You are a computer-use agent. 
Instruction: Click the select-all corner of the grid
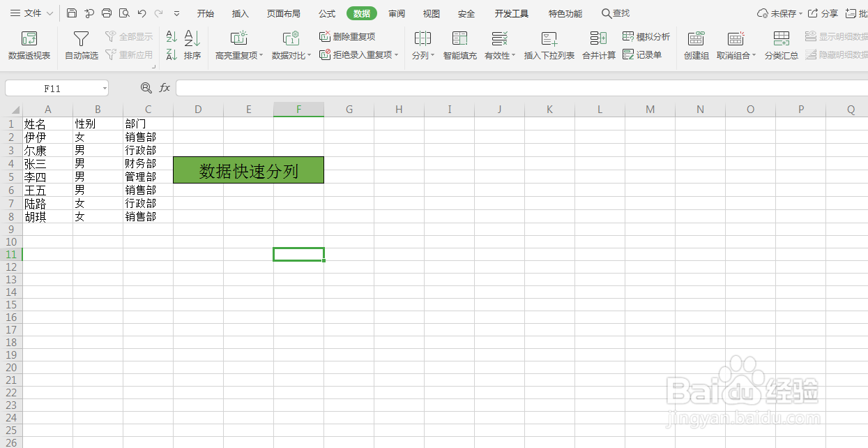tap(11, 110)
